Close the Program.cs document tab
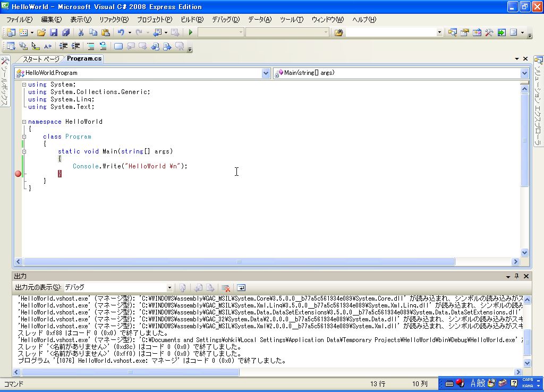This screenshot has width=544, height=392. (525, 59)
